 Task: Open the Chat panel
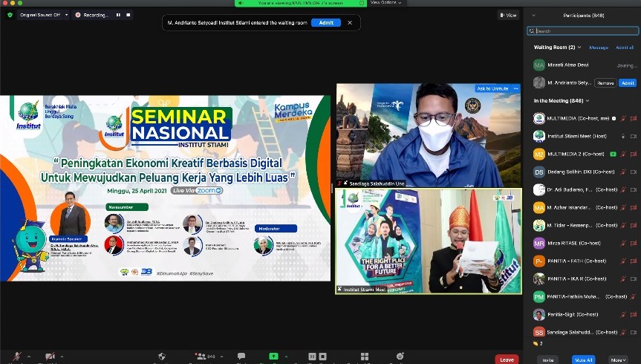tap(241, 357)
